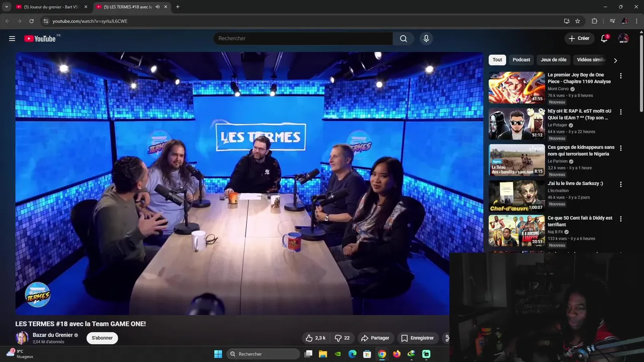
Task: Bookmark this page with the star
Action: click(578, 21)
